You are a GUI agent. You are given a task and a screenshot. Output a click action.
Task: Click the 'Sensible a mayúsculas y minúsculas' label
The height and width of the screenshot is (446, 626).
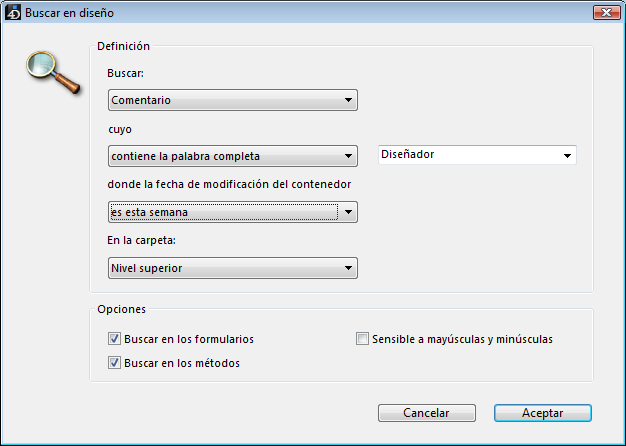coord(462,339)
